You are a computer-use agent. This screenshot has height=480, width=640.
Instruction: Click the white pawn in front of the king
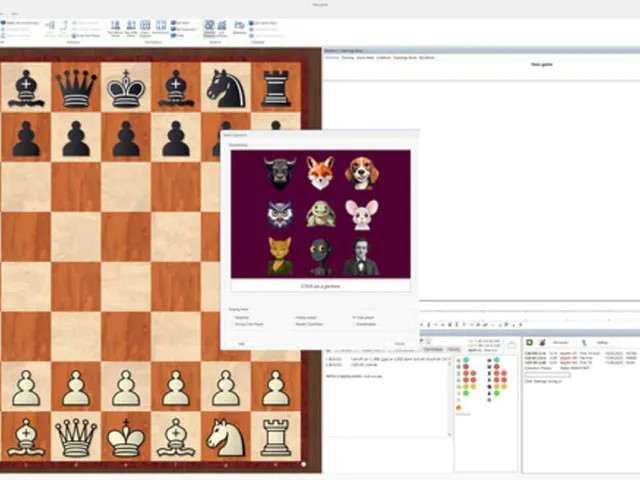[x=126, y=388]
